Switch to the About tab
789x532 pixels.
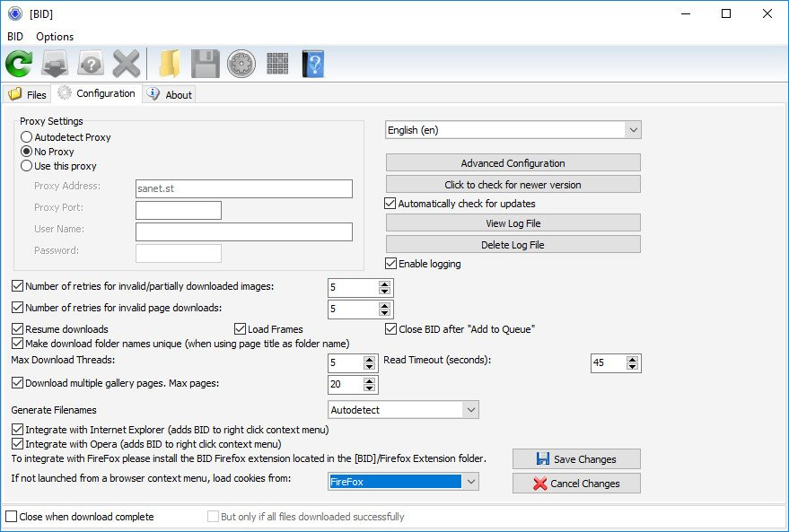pos(170,93)
